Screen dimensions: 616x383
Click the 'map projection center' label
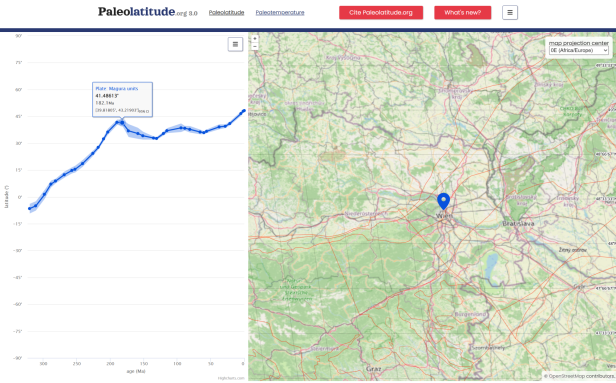pos(579,43)
